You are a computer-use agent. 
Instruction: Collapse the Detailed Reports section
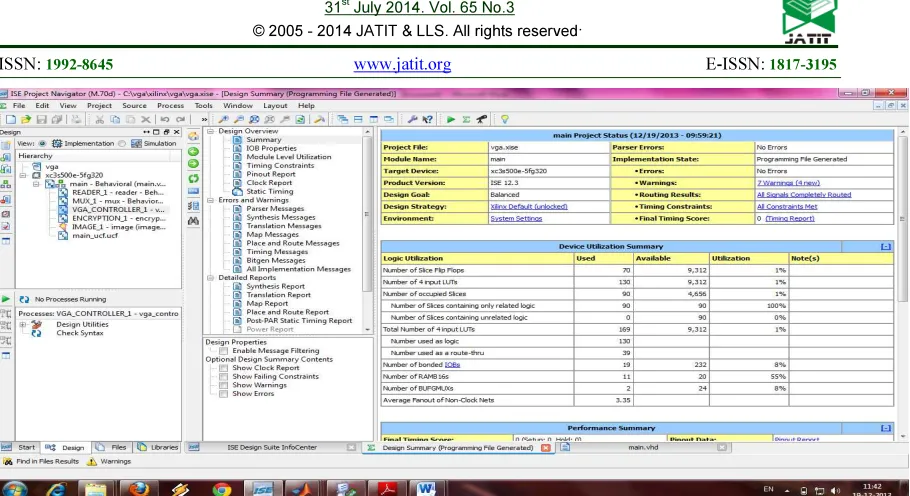(211, 278)
